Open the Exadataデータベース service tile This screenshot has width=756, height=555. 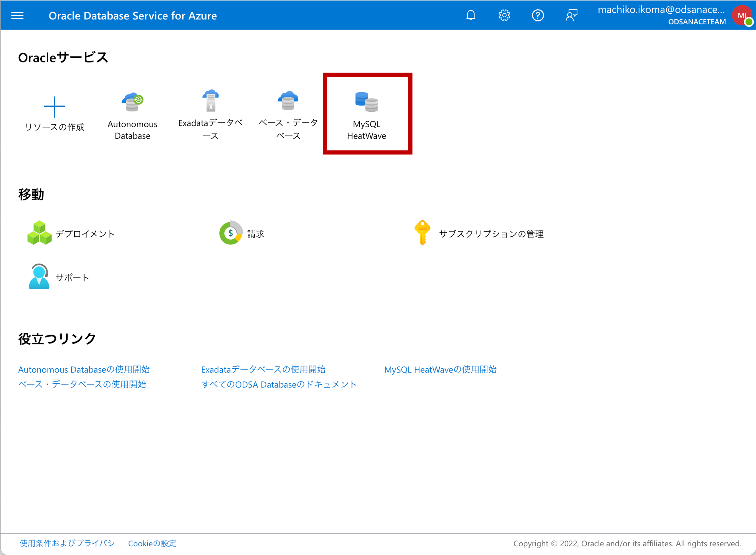click(210, 115)
